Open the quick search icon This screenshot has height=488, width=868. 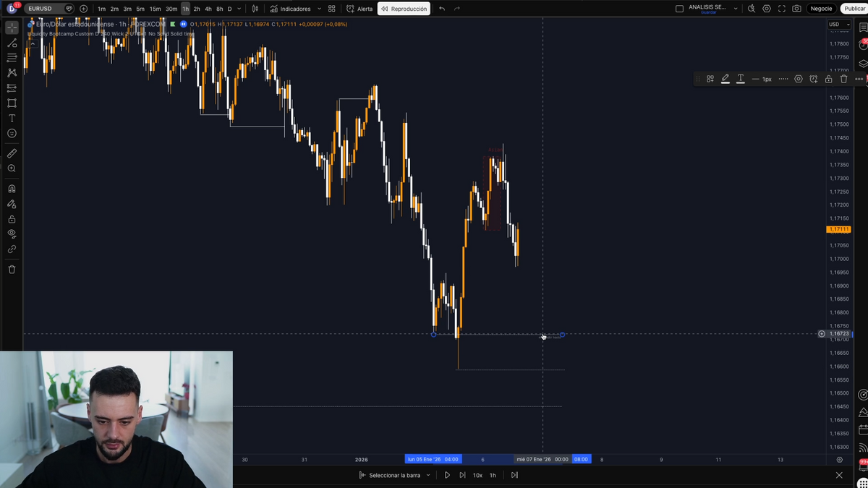click(x=752, y=9)
